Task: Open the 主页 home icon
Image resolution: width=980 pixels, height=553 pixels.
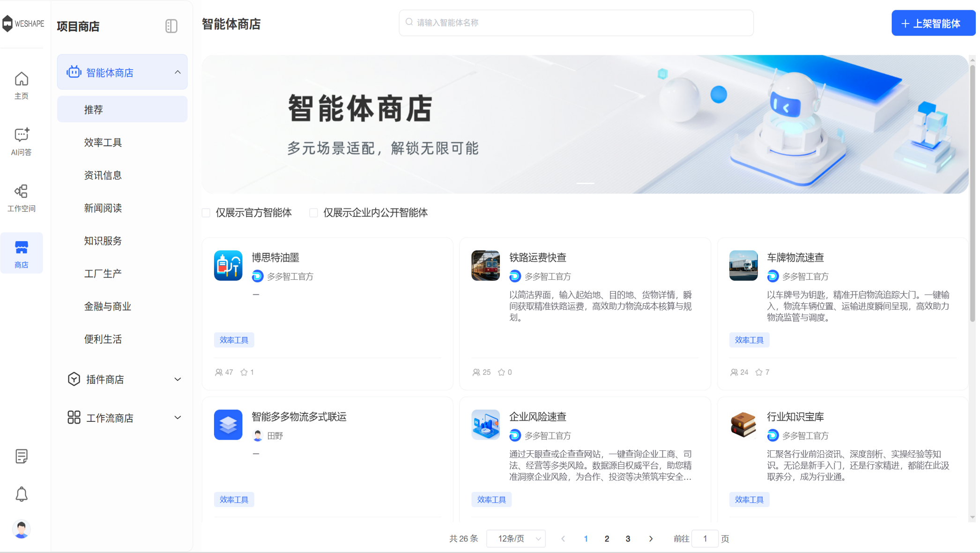Action: [x=21, y=79]
